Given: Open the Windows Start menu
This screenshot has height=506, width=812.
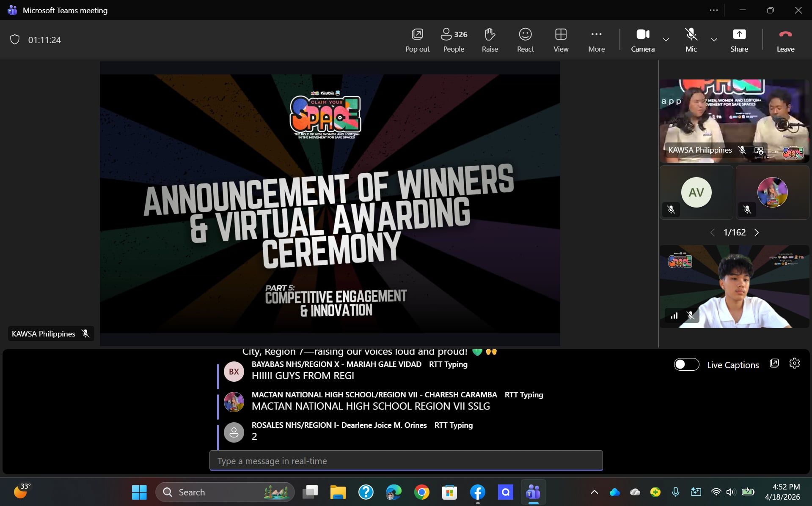Looking at the screenshot, I should pyautogui.click(x=139, y=492).
